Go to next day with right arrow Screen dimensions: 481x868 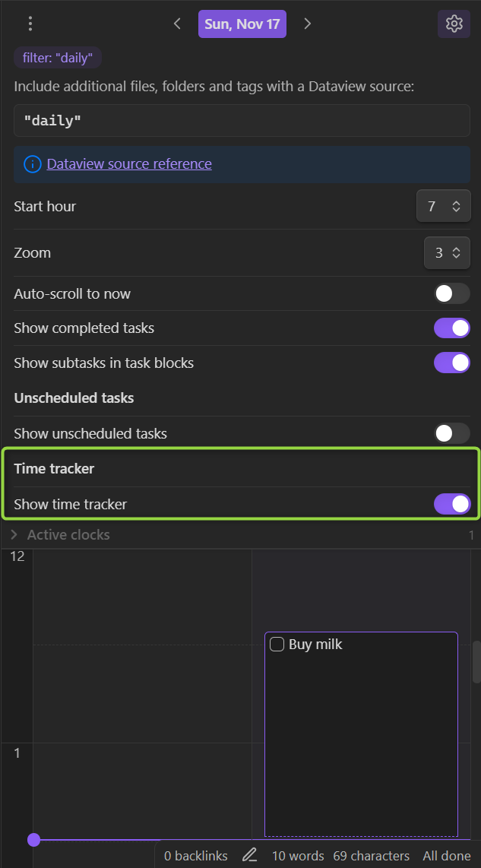[308, 24]
